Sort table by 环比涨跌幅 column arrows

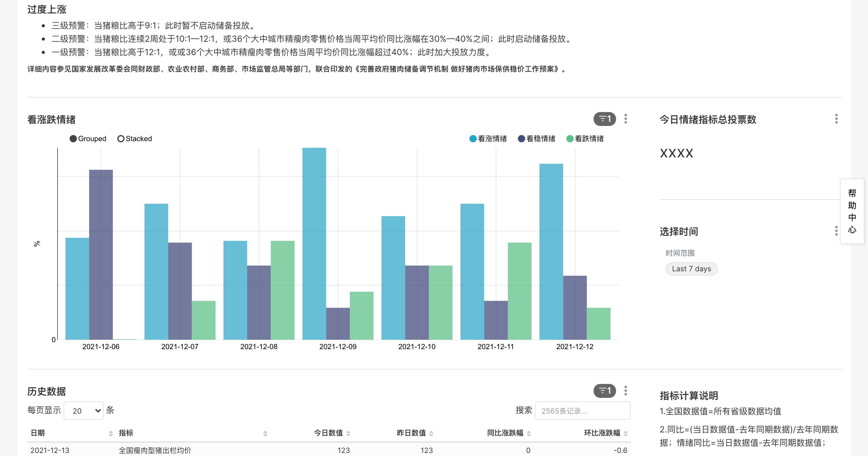(626, 433)
